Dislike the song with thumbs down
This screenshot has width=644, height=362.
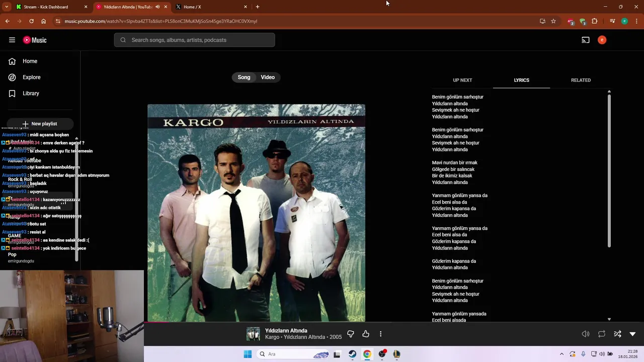[x=351, y=334]
